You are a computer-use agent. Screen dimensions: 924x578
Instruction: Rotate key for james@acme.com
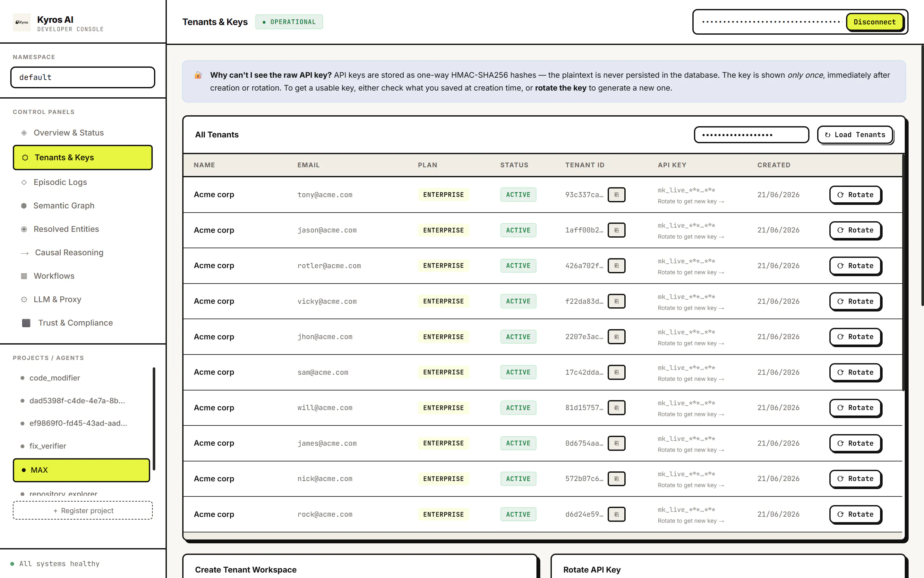[855, 443]
